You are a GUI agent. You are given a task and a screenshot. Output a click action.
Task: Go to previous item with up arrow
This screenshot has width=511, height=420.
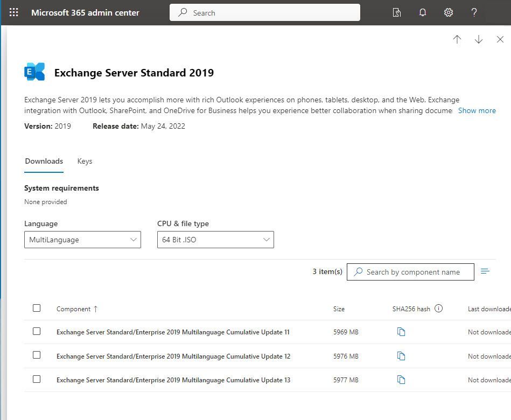click(457, 40)
